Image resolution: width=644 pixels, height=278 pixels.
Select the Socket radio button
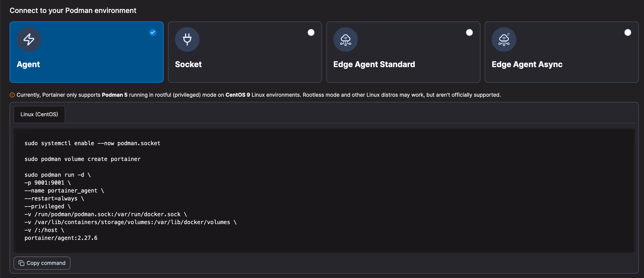(x=311, y=33)
